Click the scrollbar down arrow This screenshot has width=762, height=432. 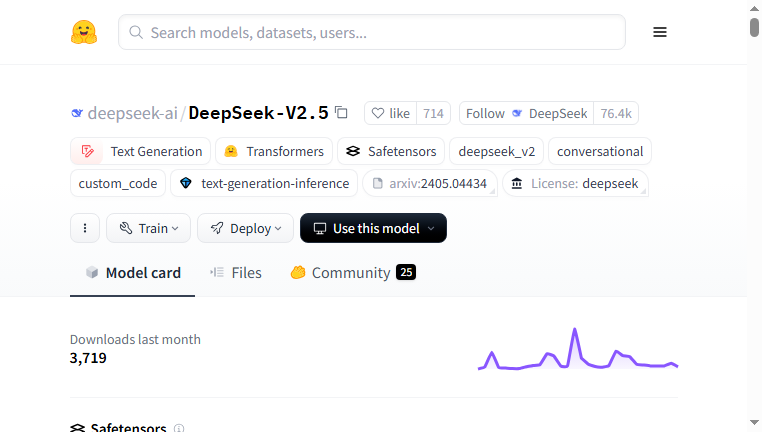tap(754, 423)
